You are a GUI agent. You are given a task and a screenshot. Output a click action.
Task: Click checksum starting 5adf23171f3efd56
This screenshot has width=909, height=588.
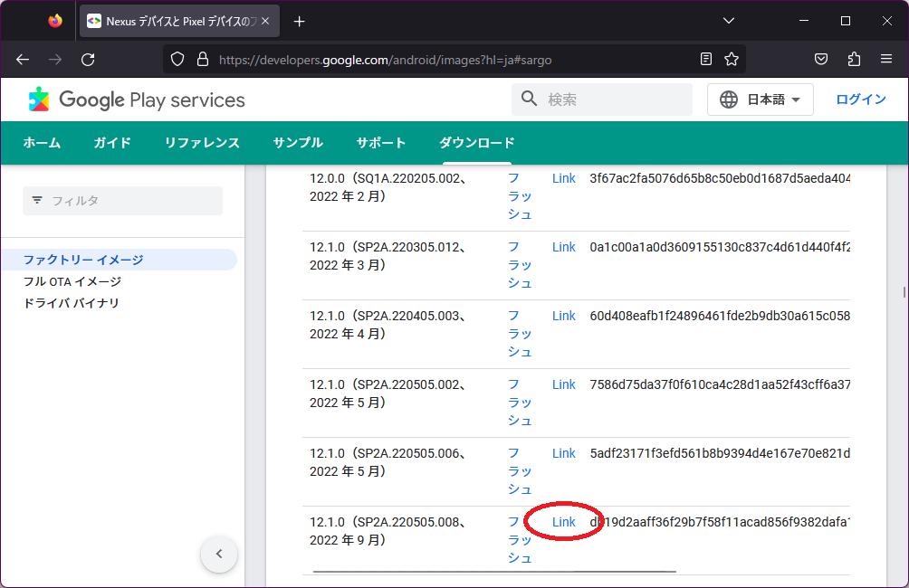pyautogui.click(x=720, y=453)
